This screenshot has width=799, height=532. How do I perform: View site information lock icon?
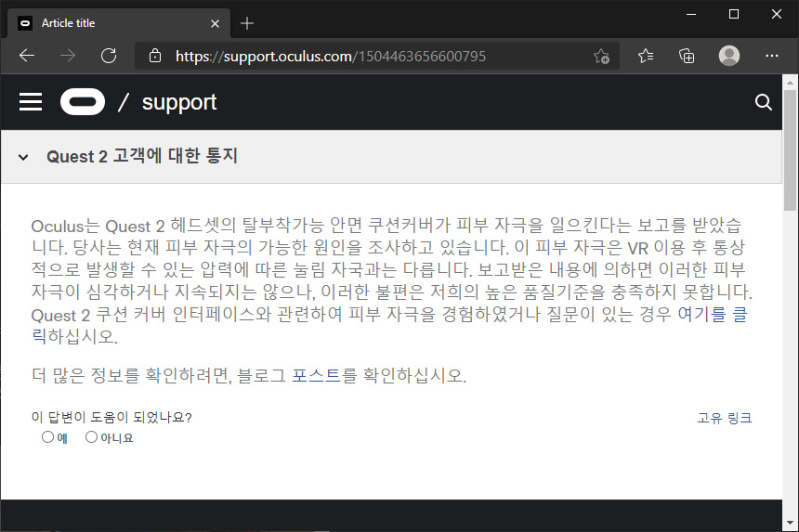[155, 56]
